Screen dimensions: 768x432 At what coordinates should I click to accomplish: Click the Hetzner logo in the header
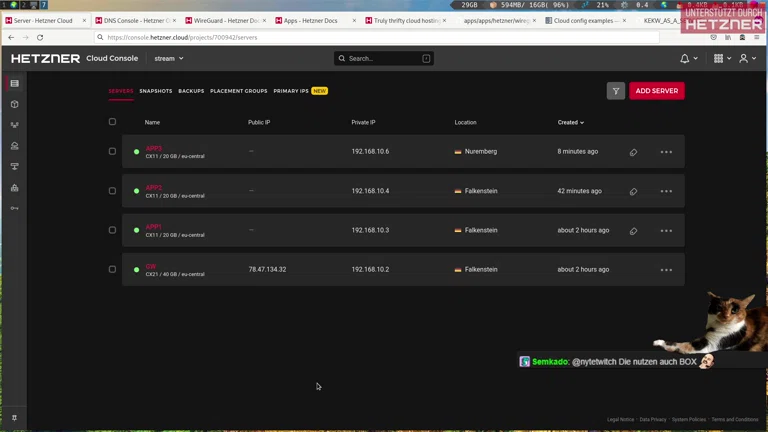point(45,58)
